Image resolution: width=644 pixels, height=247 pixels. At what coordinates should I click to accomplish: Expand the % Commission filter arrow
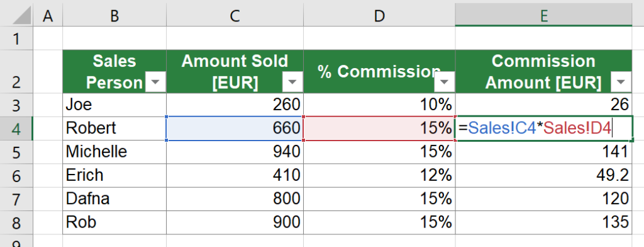point(445,83)
